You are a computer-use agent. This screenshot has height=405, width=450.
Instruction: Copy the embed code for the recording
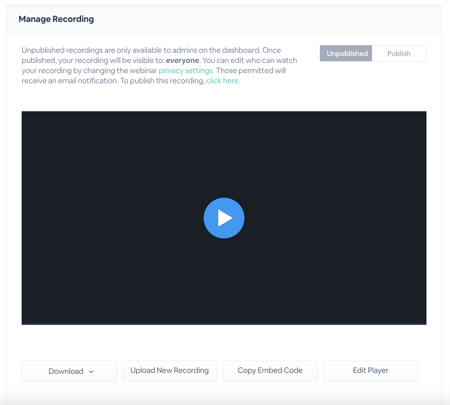tap(270, 371)
